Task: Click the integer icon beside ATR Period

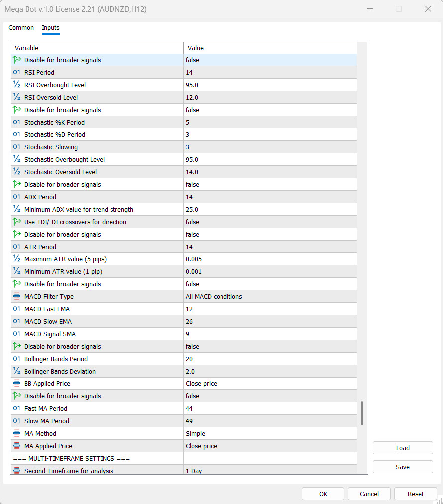Action: pos(17,247)
